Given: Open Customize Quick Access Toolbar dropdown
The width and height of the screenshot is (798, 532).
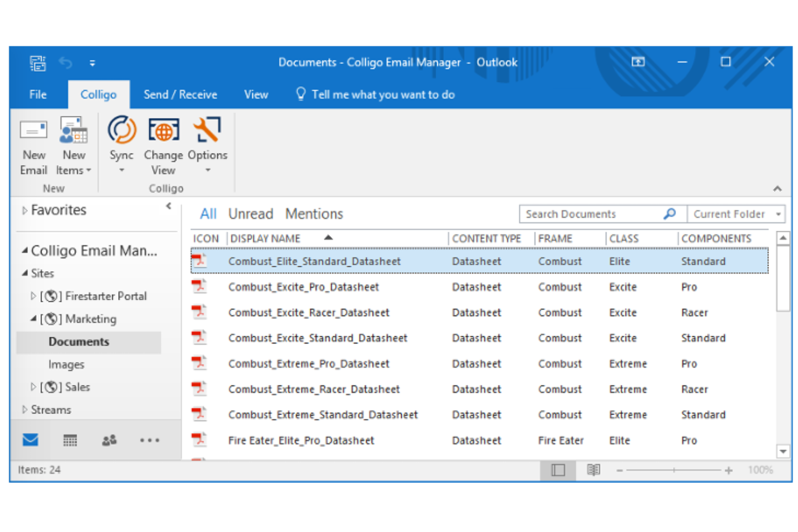Looking at the screenshot, I should pos(92,63).
